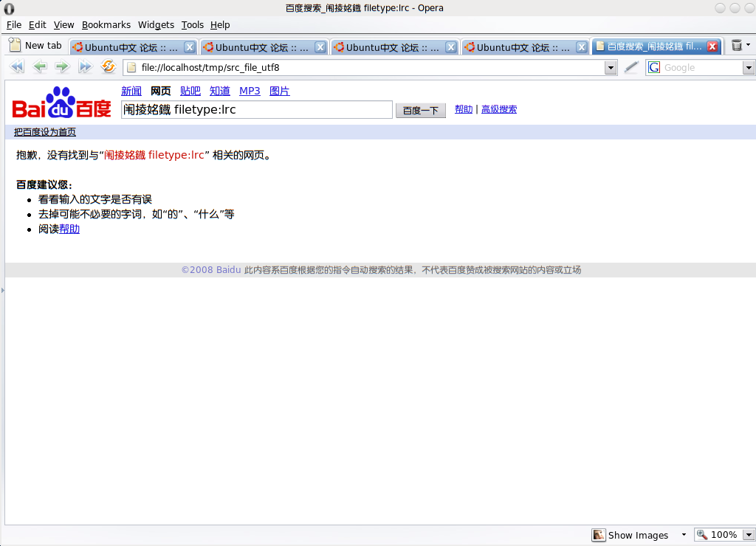
Task: Open the 高级搜索 link
Action: tap(498, 109)
